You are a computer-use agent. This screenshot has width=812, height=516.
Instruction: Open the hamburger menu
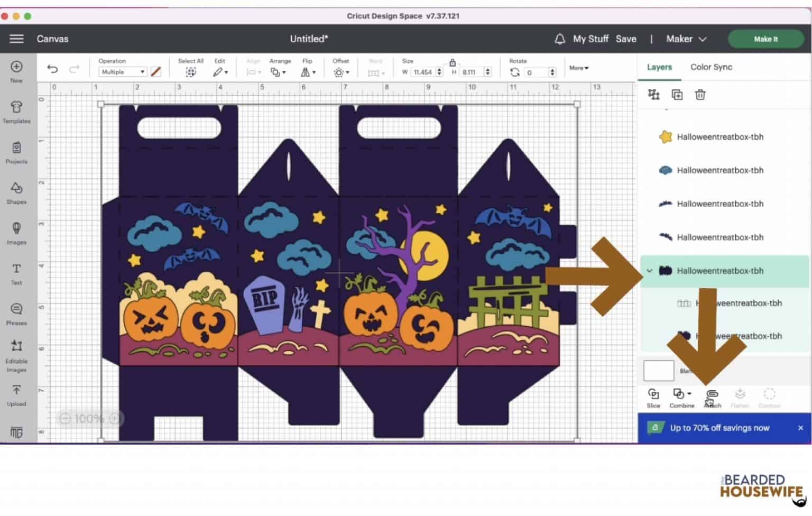[16, 39]
